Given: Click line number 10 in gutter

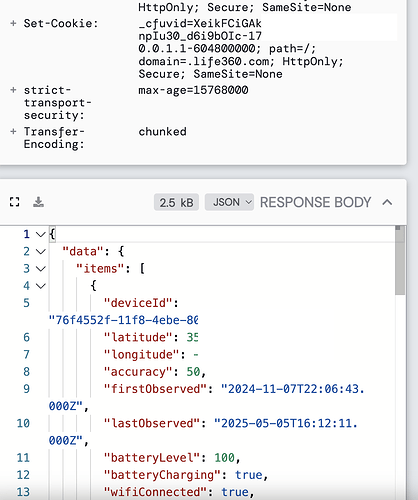Looking at the screenshot, I should (x=23, y=423).
